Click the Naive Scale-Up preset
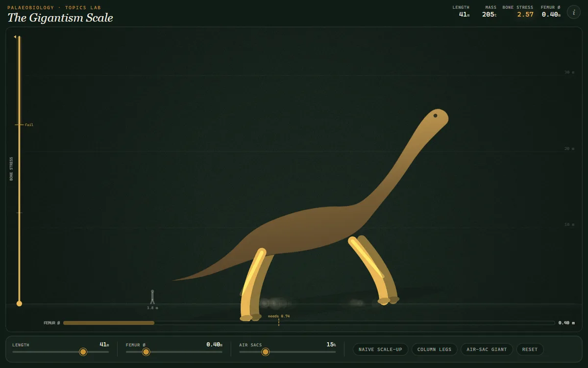The height and width of the screenshot is (368, 588). click(380, 349)
